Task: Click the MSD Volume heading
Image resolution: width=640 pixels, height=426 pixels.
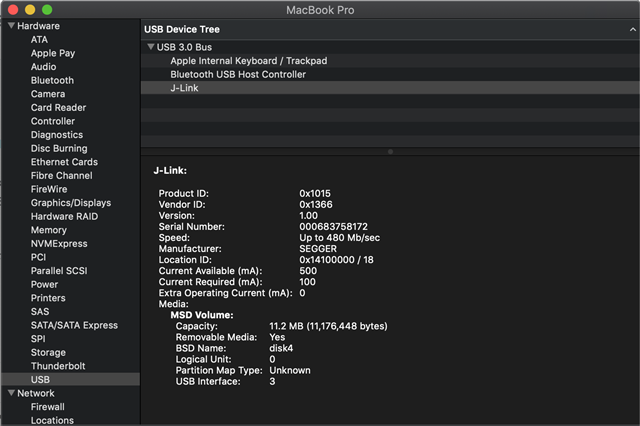Action: click(x=202, y=315)
